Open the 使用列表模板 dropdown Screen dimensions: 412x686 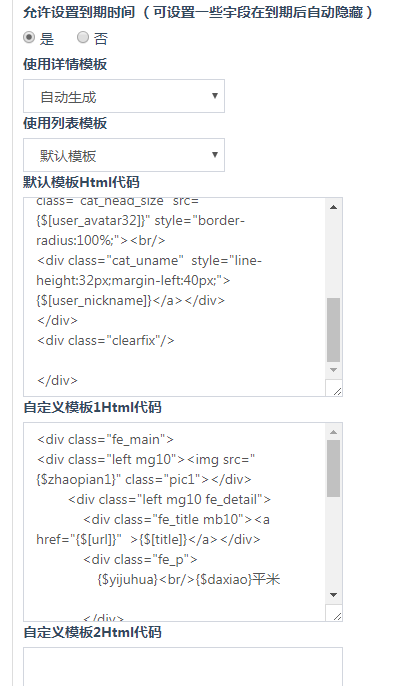[x=124, y=155]
